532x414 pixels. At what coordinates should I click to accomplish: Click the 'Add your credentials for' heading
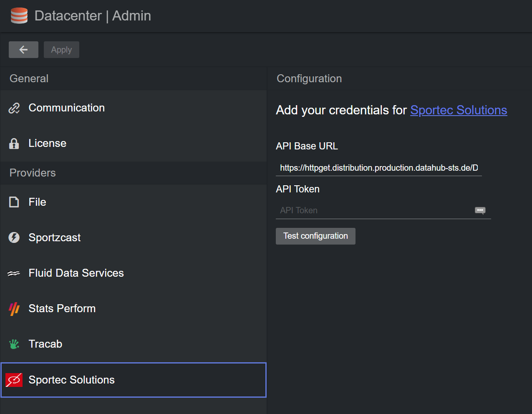point(341,110)
